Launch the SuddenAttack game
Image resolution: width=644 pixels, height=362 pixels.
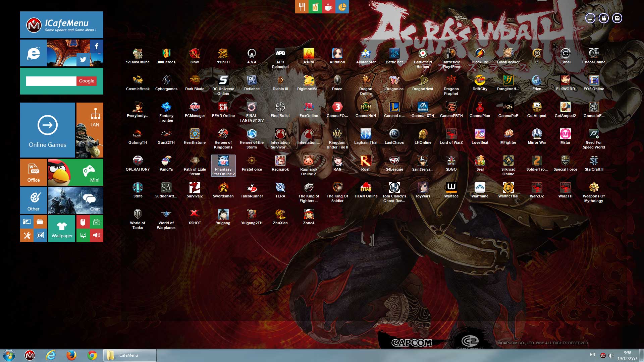point(166,190)
